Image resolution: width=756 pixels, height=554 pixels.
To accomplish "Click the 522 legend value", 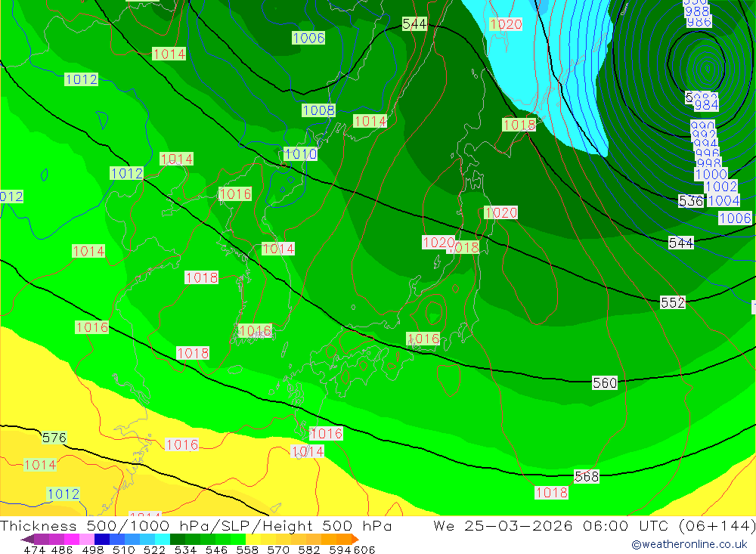I will (x=154, y=549).
